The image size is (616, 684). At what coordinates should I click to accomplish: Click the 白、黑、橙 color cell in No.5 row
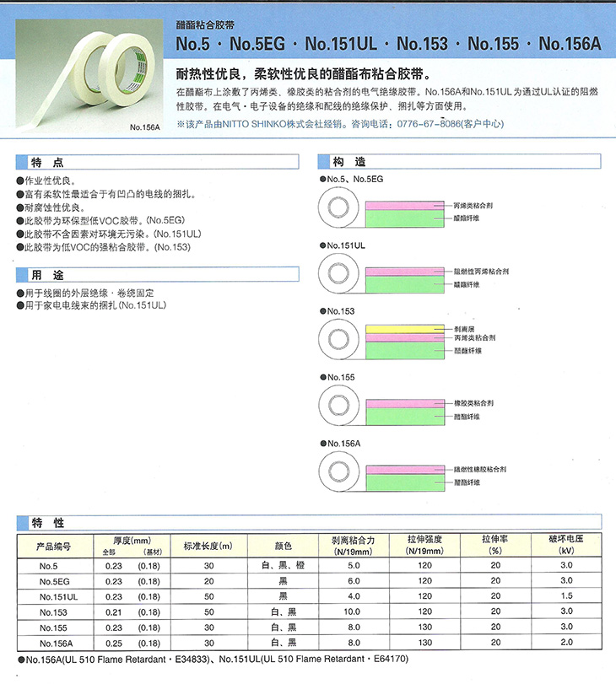click(x=284, y=565)
